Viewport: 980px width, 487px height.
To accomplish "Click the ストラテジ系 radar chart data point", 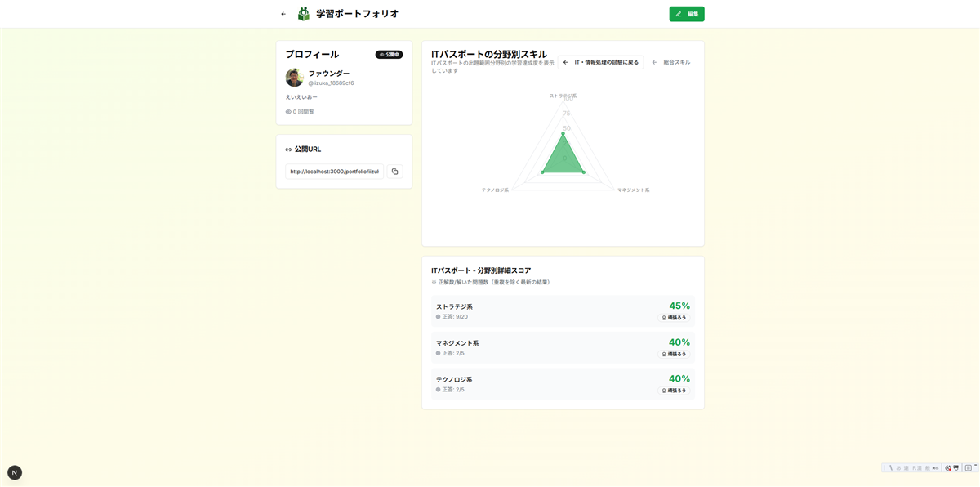I will pyautogui.click(x=563, y=135).
